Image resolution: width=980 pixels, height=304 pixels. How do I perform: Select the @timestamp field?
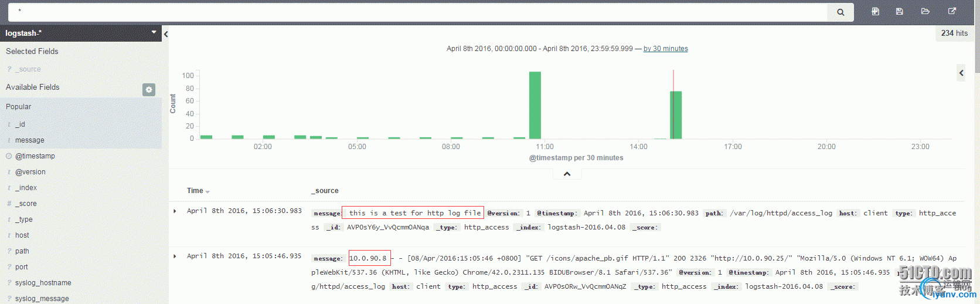click(35, 156)
